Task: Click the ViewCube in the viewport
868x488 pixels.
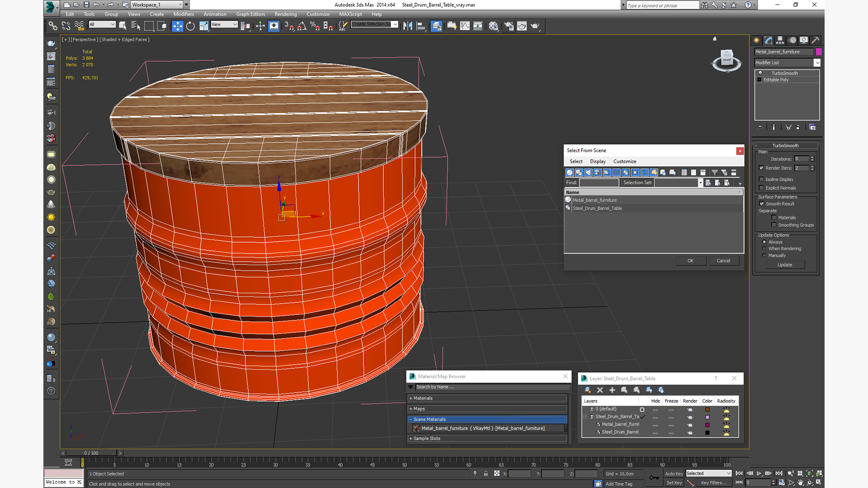Action: pos(726,61)
